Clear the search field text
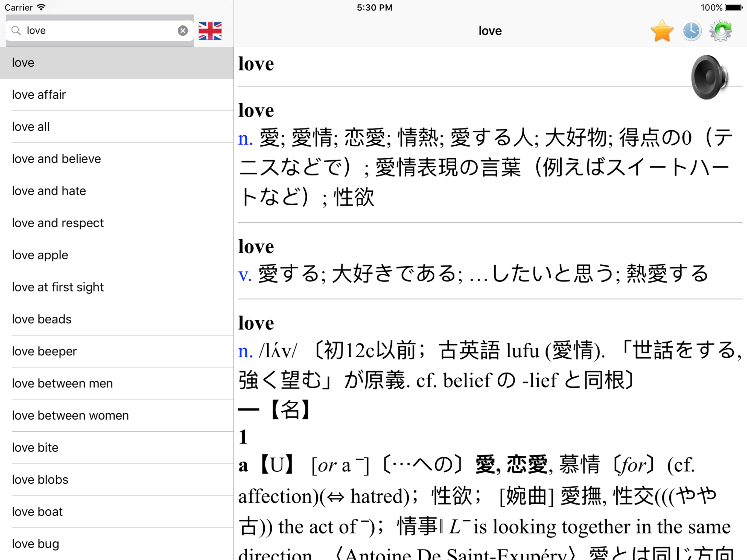 pos(183,31)
